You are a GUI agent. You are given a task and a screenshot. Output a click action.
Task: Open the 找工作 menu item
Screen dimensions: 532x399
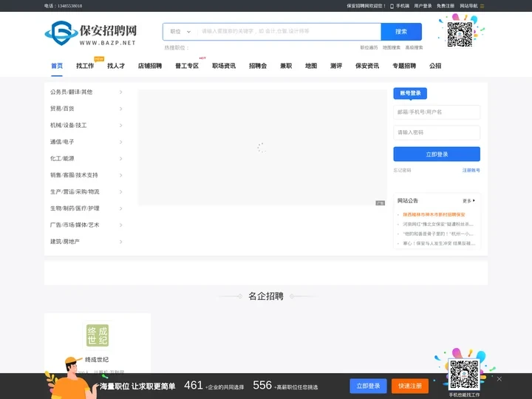pos(85,66)
